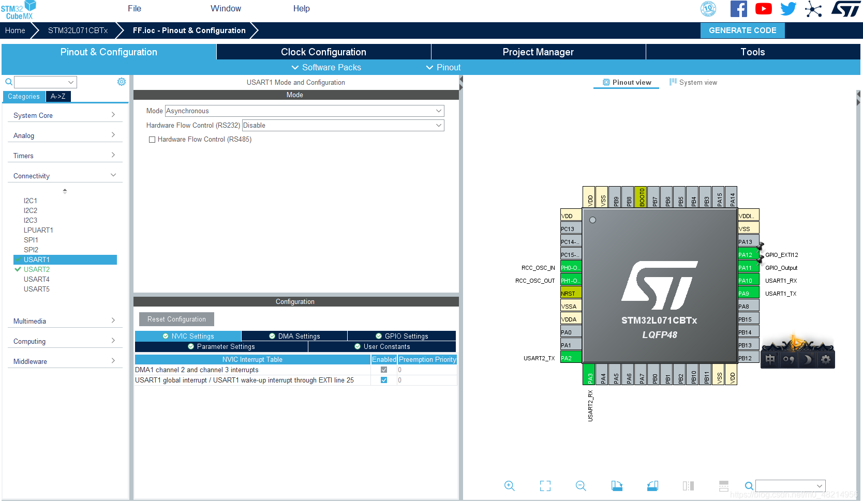
Task: Open the Twitter bird icon link
Action: pos(788,9)
